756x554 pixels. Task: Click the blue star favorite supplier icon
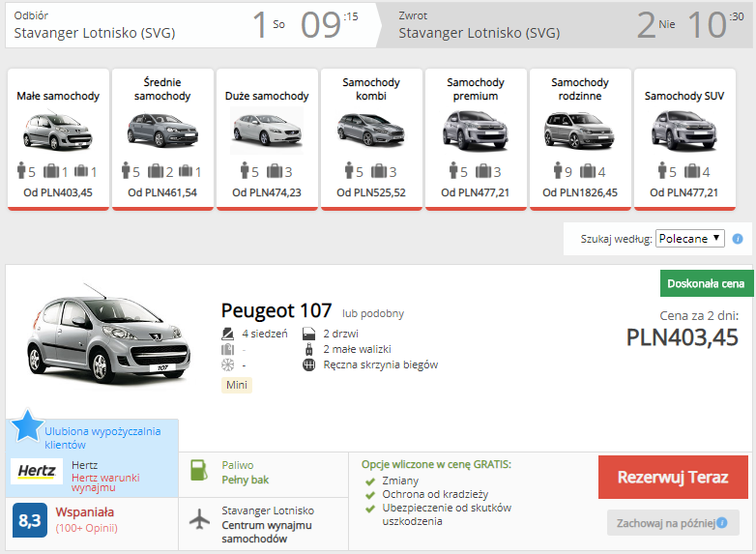[28, 425]
